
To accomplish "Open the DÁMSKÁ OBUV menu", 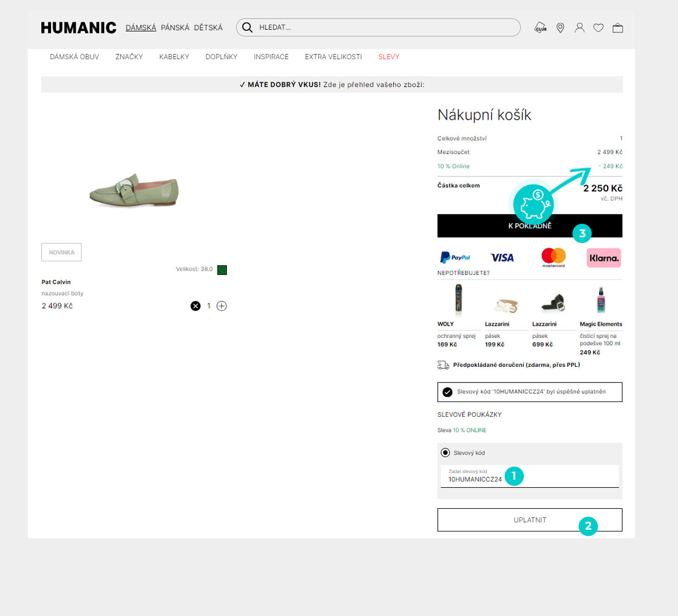I will (75, 57).
